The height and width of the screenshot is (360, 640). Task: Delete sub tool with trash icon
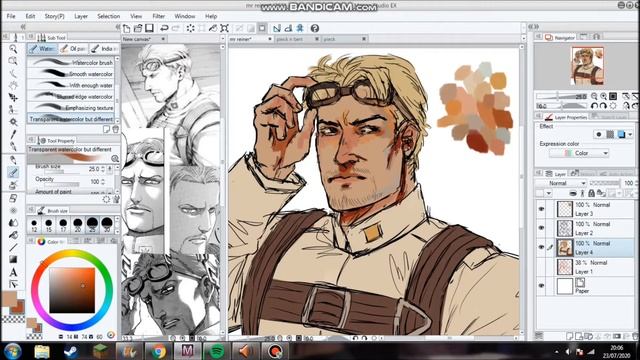116,129
